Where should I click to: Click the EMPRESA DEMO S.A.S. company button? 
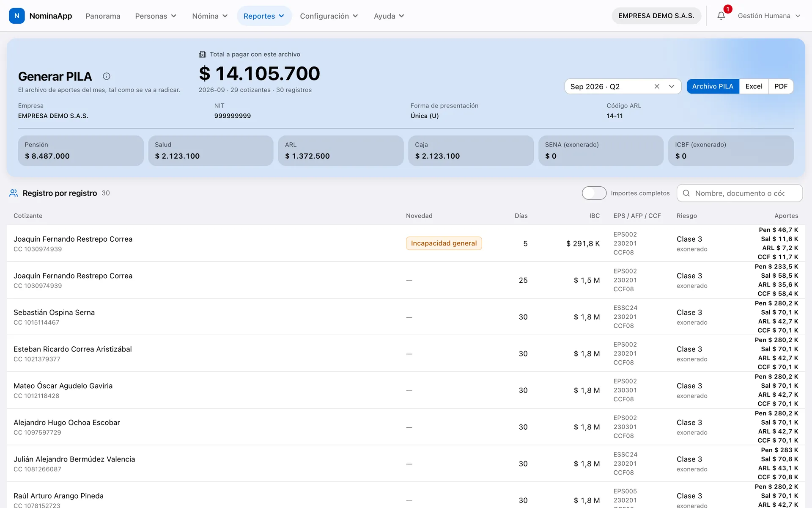[656, 16]
